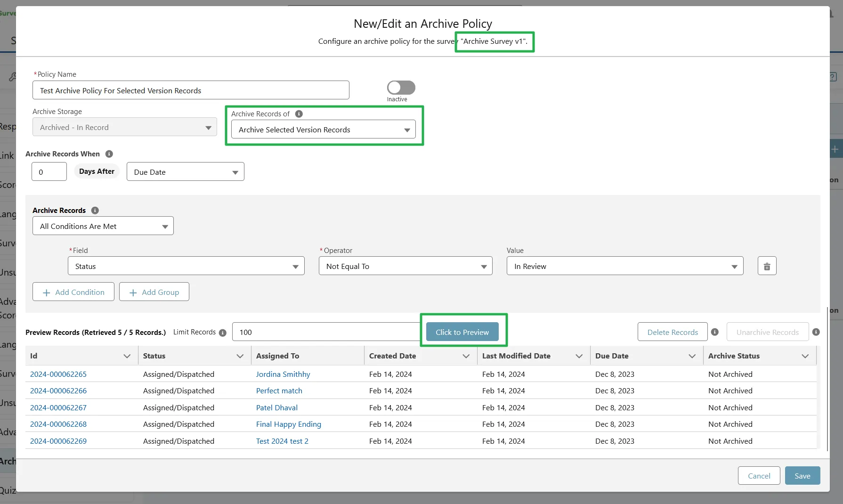Click the info icon beside Archive Records heading
843x504 pixels.
[95, 211]
